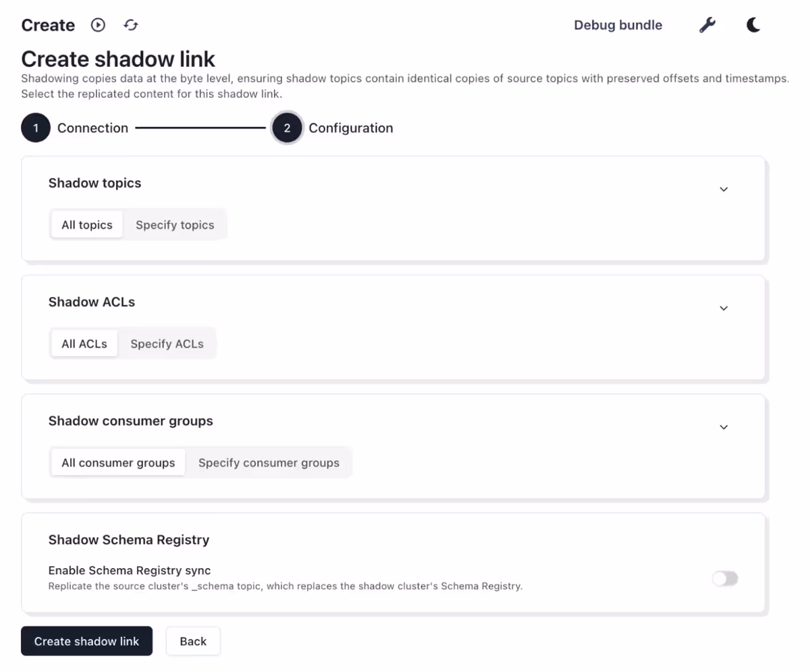Select the All ACLs segment
810x672 pixels.
point(84,343)
